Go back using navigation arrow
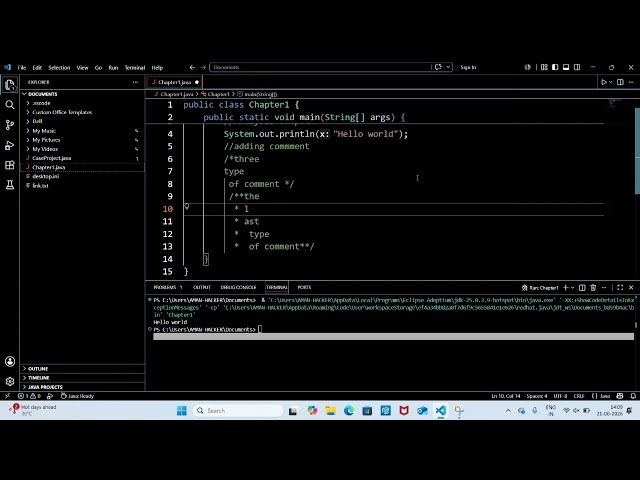 [x=192, y=67]
